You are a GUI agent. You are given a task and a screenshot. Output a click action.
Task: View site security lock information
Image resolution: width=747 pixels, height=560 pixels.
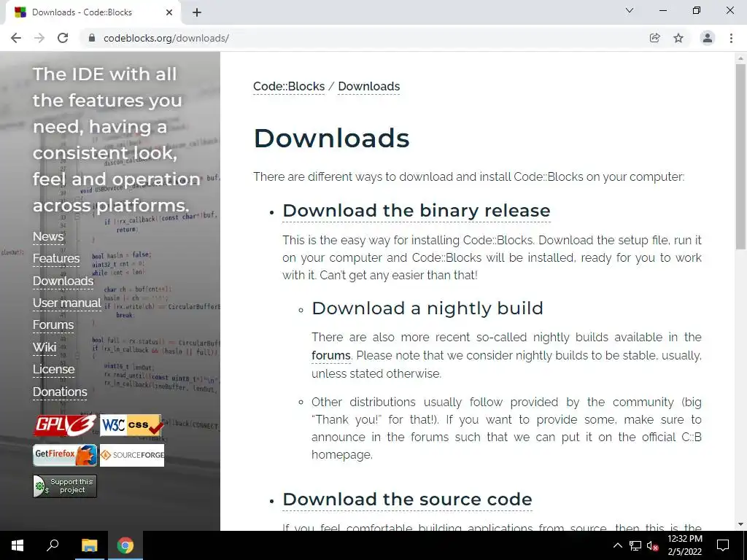point(92,38)
